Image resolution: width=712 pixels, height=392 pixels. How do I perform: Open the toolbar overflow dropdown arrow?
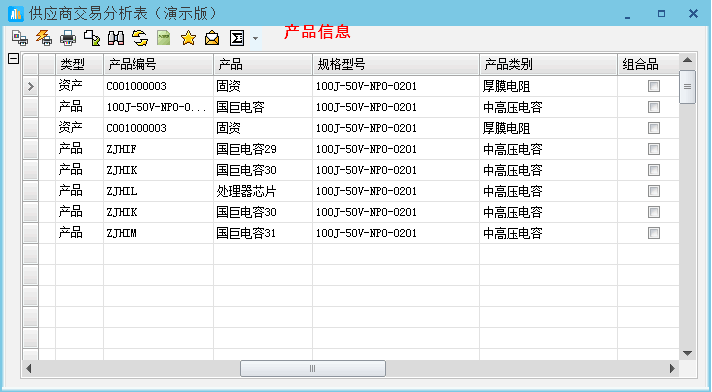[x=256, y=39]
